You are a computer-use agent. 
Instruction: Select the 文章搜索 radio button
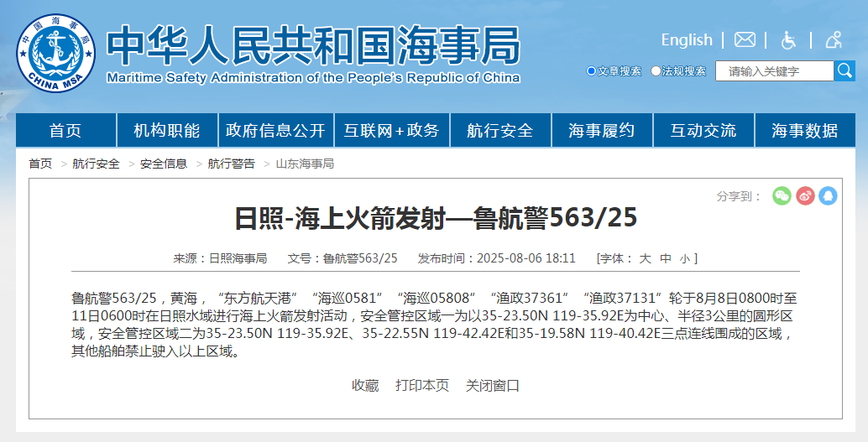pos(591,71)
